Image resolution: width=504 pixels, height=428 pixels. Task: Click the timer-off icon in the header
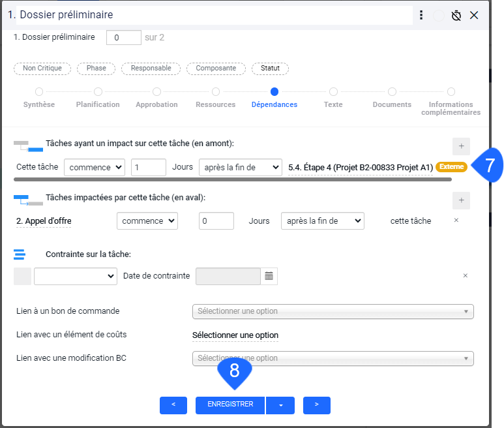tap(456, 15)
